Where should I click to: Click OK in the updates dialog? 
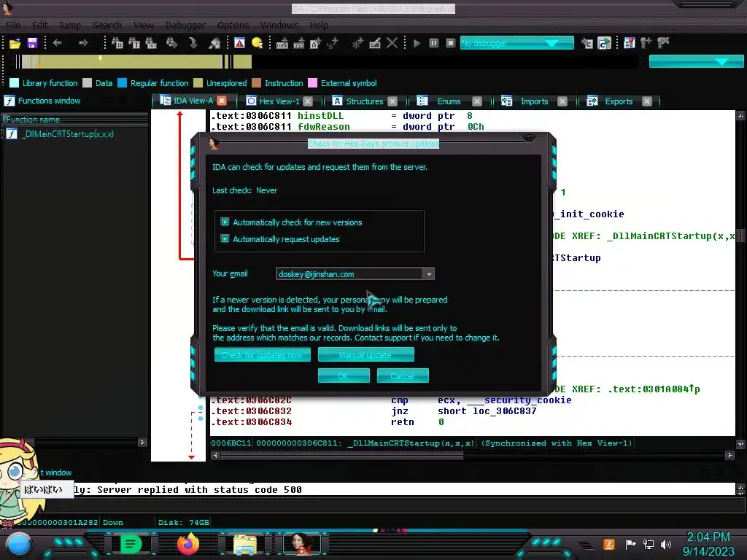click(344, 376)
